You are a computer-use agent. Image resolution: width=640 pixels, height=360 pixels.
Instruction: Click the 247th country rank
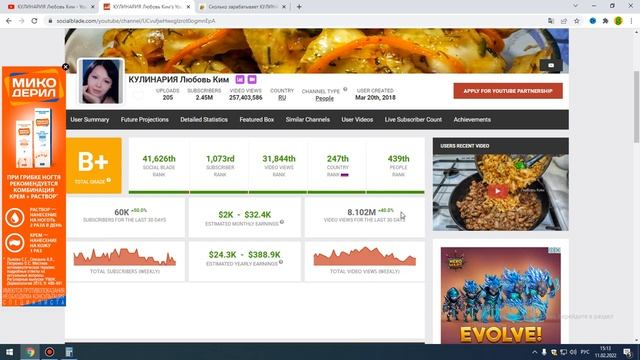338,158
